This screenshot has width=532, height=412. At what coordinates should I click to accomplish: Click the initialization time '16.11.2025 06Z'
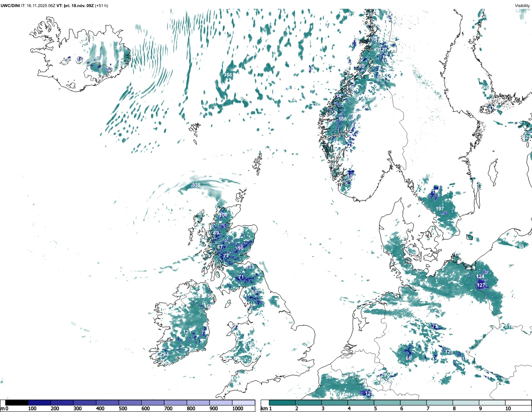pyautogui.click(x=41, y=6)
